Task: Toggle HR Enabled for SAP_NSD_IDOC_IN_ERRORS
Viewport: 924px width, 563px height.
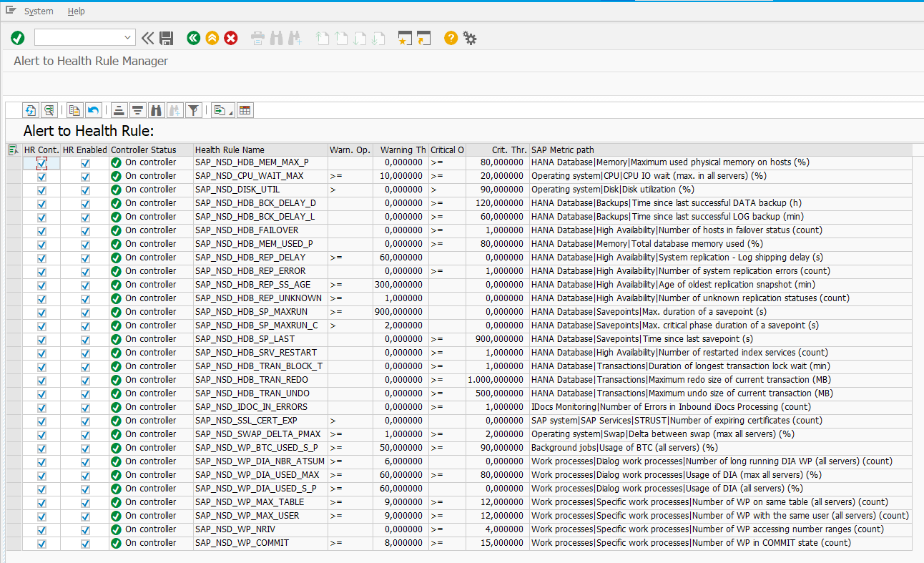Action: click(x=85, y=408)
